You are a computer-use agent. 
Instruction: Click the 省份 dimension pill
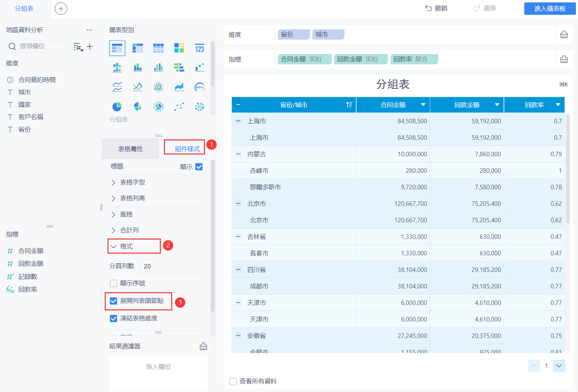(x=294, y=34)
